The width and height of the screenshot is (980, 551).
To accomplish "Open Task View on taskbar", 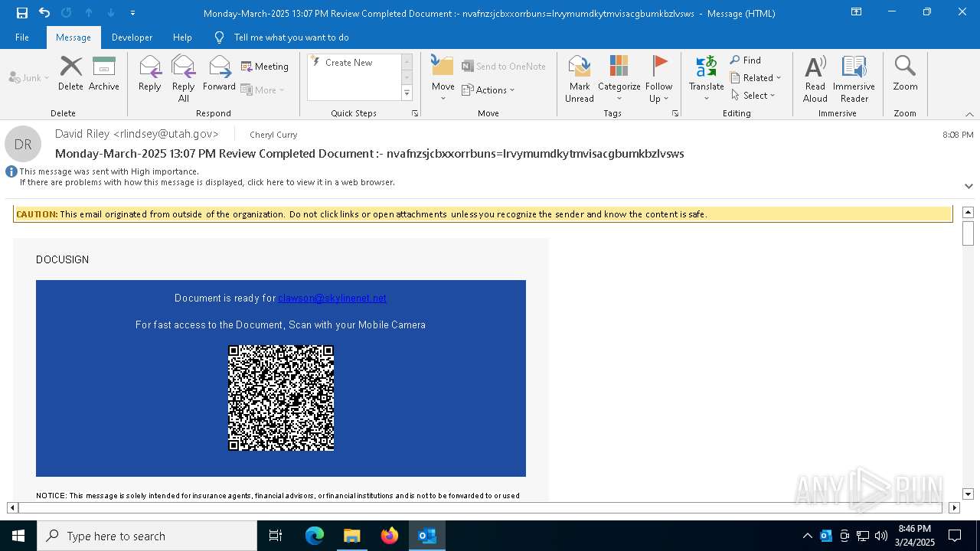I will [276, 536].
